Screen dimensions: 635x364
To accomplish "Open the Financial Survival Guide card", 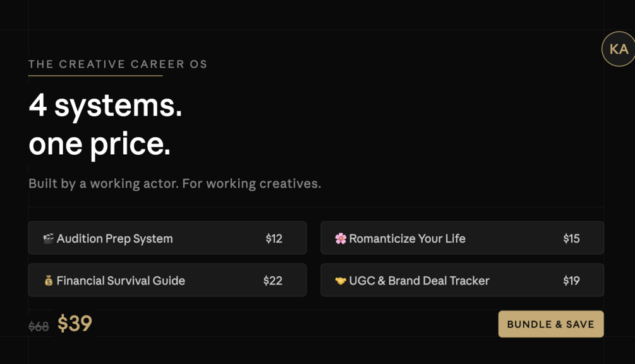I will click(x=167, y=280).
